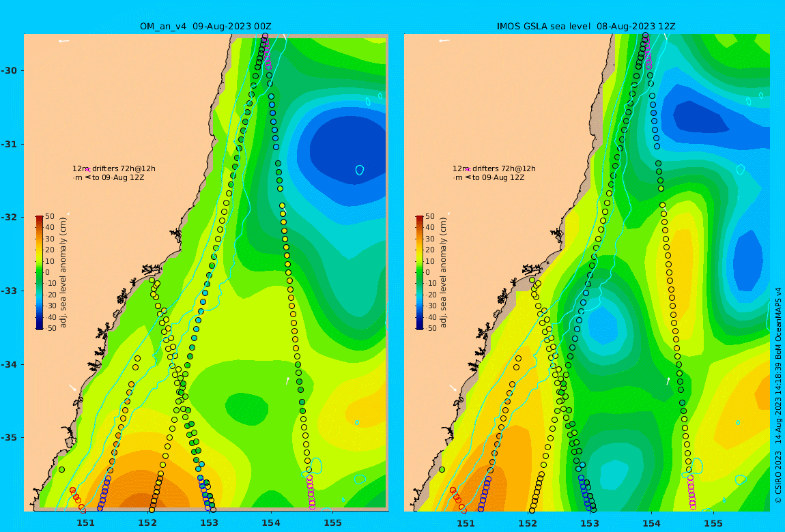Click the 153 longitude label under the right map
The image size is (785, 532).
point(589,523)
